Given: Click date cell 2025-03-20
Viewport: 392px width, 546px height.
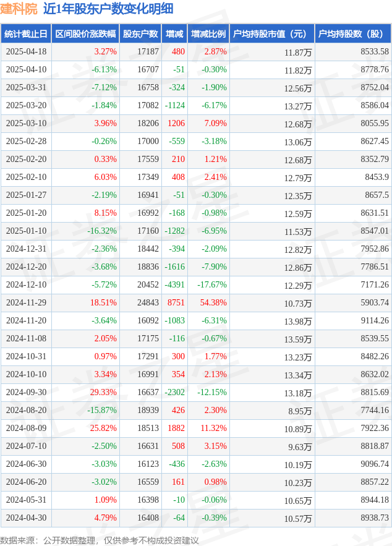Looking at the screenshot, I should tap(26, 105).
